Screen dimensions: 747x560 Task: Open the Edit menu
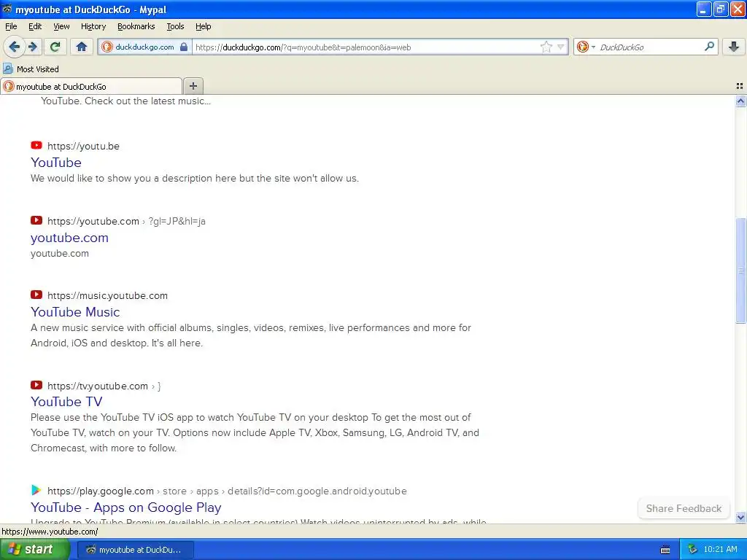35,26
